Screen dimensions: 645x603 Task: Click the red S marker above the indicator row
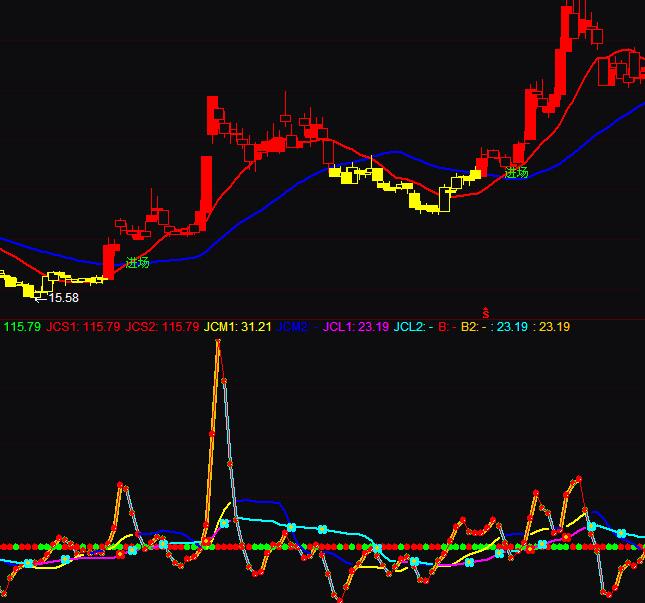(x=486, y=313)
